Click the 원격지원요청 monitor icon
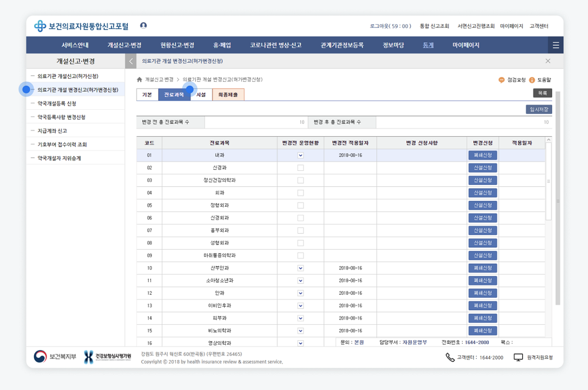588x390 pixels. tap(518, 357)
